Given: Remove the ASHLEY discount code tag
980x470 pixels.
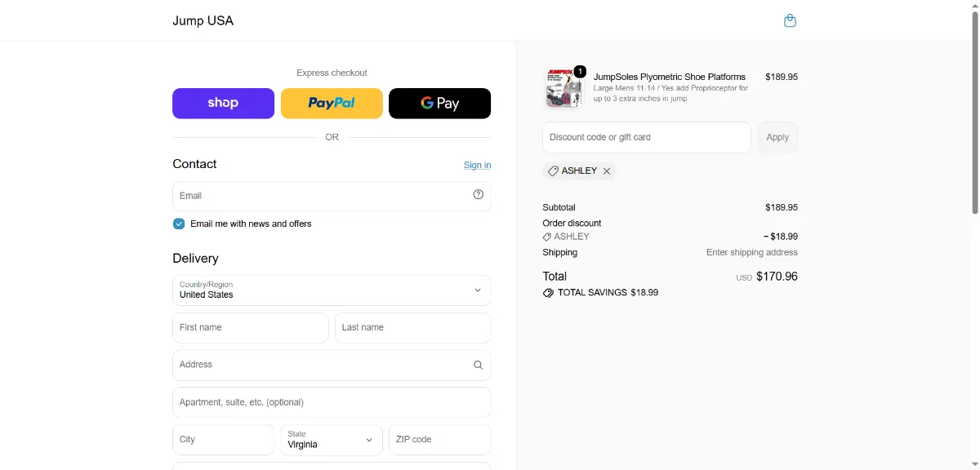Looking at the screenshot, I should [x=607, y=171].
